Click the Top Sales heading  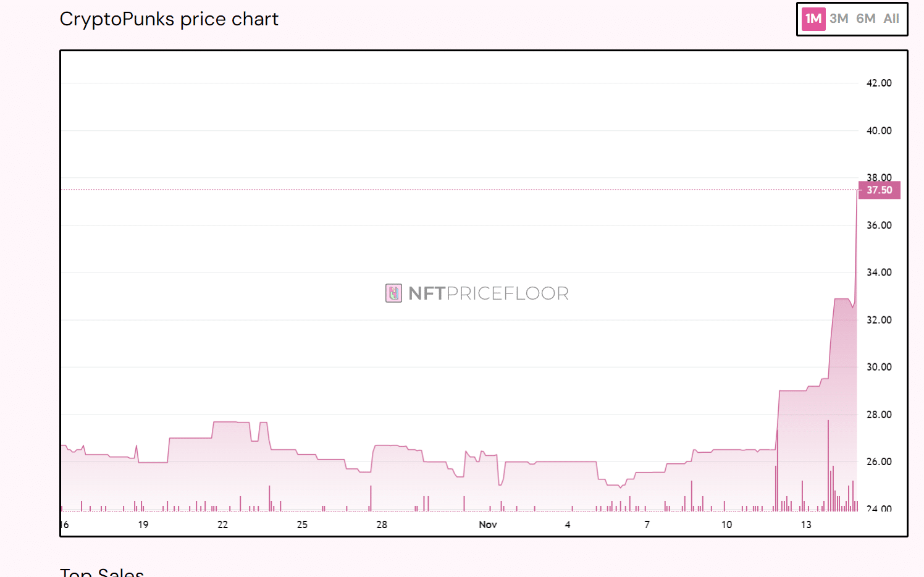pos(102,572)
